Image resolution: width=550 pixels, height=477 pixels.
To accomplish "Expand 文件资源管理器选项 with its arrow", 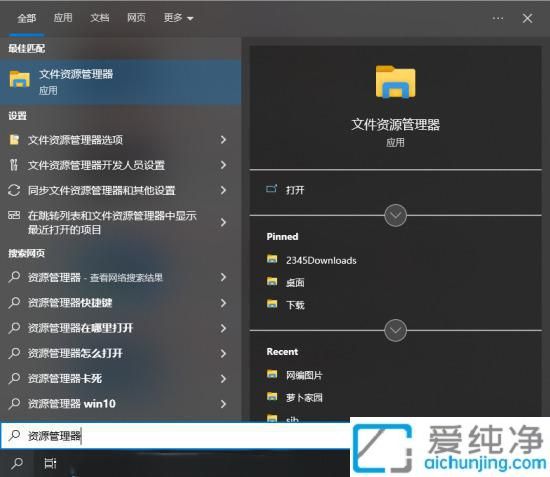I will tap(223, 140).
